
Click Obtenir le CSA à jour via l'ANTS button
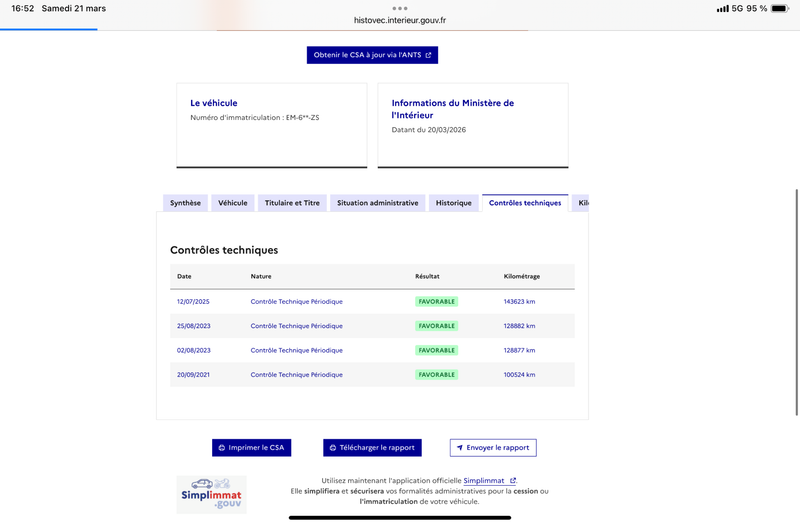pos(372,55)
